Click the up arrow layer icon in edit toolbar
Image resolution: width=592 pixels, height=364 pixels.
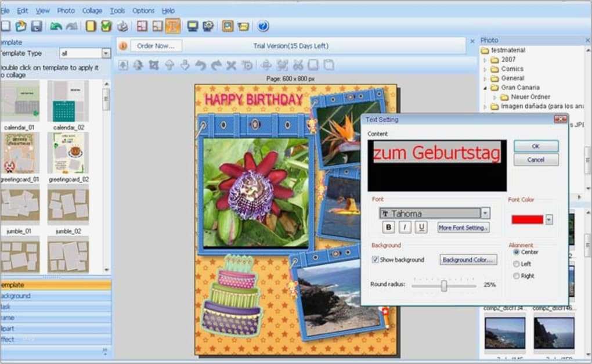coord(169,65)
